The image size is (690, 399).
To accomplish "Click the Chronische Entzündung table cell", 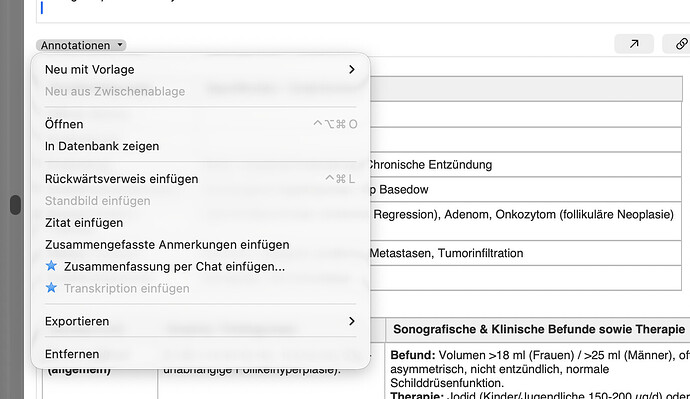I will 526,165.
